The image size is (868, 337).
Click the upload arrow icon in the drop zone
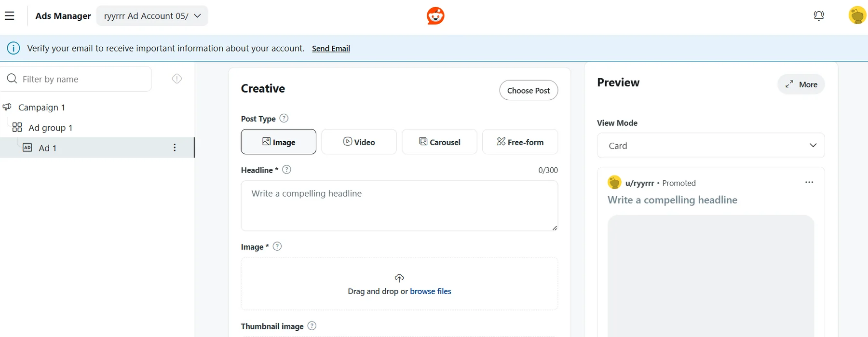(399, 278)
